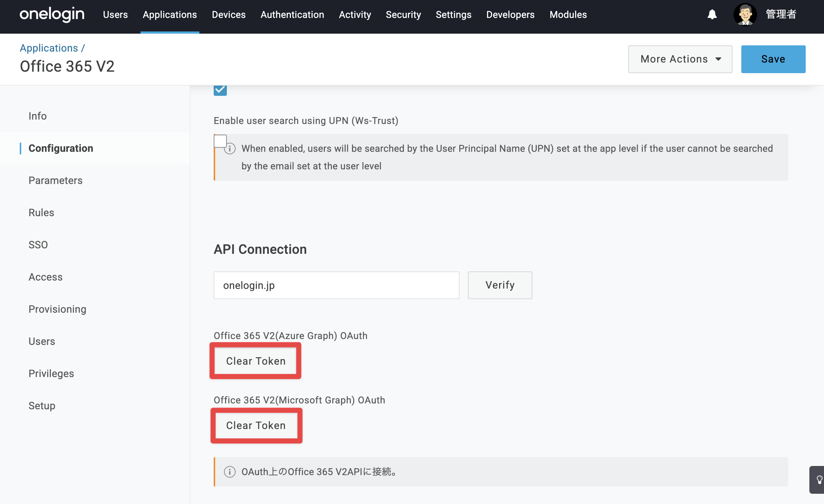Open the 管理者 account menu

coord(781,15)
